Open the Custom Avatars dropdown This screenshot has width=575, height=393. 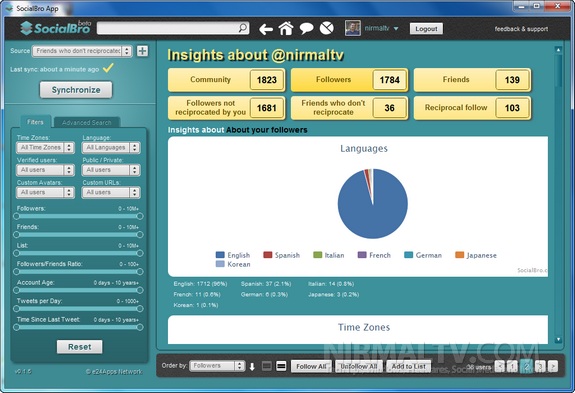point(45,192)
